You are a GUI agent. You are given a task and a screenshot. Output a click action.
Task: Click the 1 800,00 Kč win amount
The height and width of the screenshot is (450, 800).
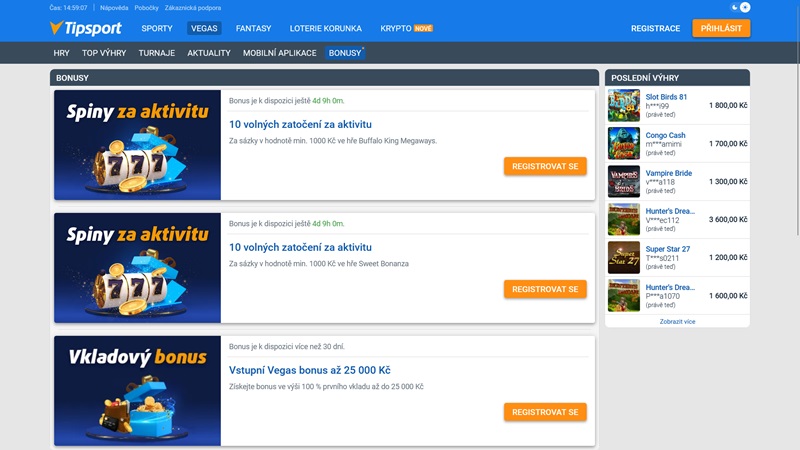point(728,106)
